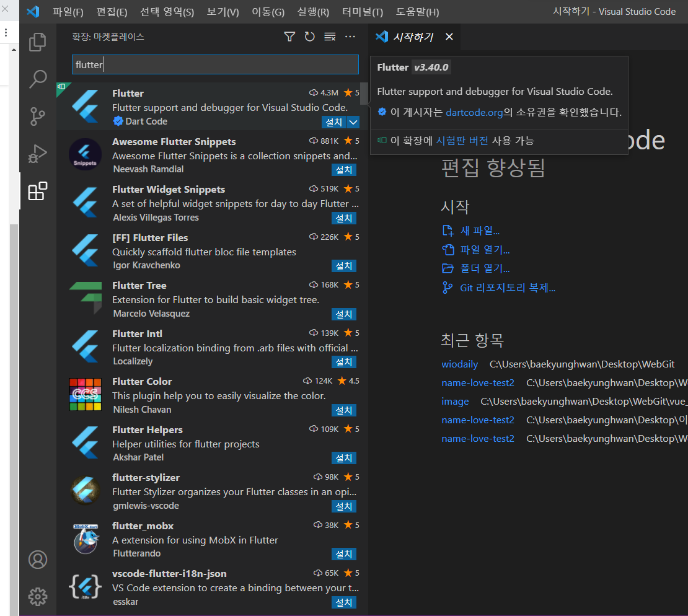The width and height of the screenshot is (688, 616).
Task: Install the flutter_mobx extension
Action: coord(344,554)
